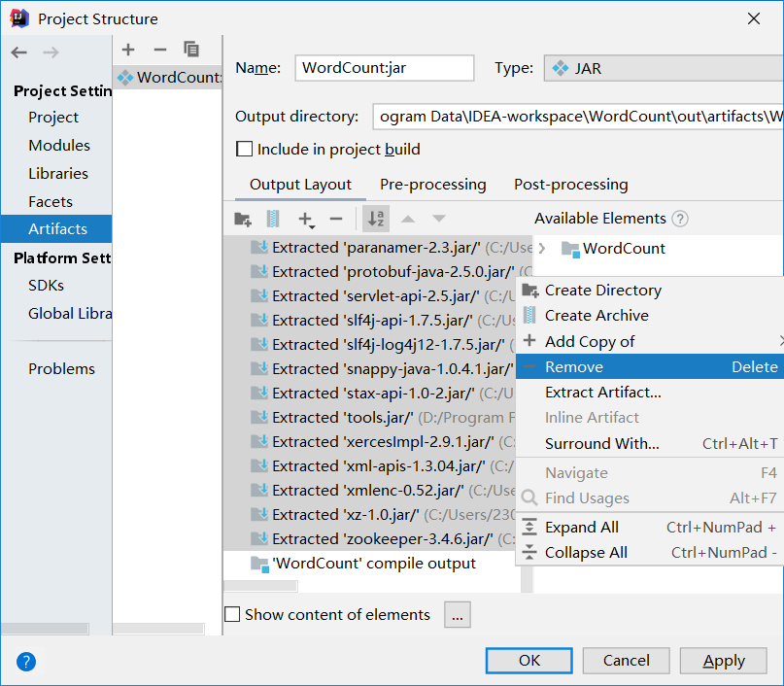Check Show content of elements
784x686 pixels.
232,614
